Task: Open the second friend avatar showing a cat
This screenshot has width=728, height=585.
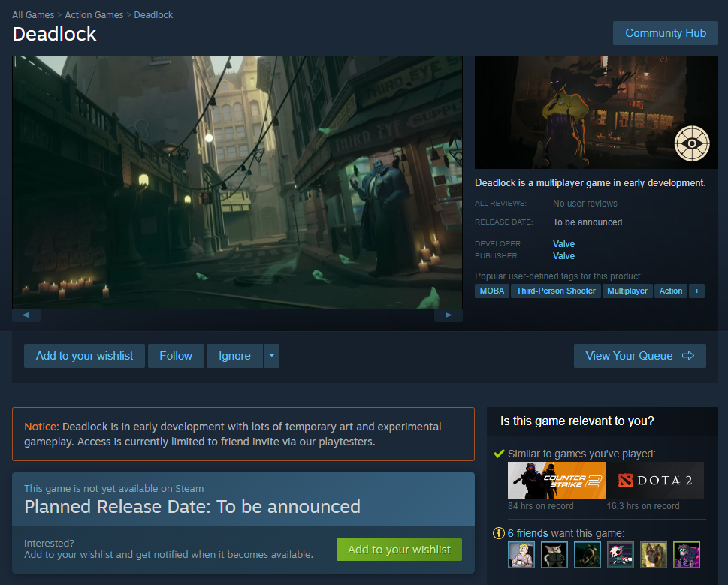Action: pyautogui.click(x=554, y=555)
